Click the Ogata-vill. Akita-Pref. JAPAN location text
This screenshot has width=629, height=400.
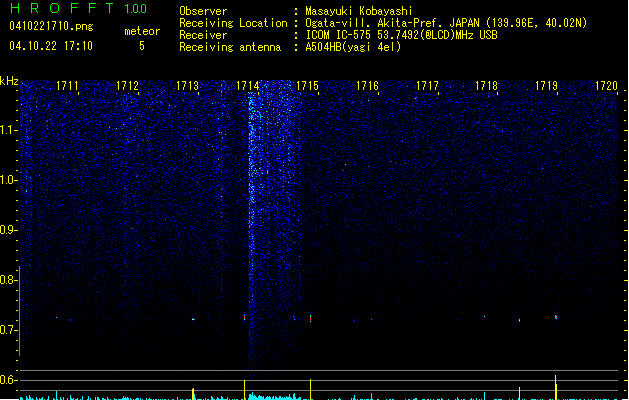[x=446, y=23]
